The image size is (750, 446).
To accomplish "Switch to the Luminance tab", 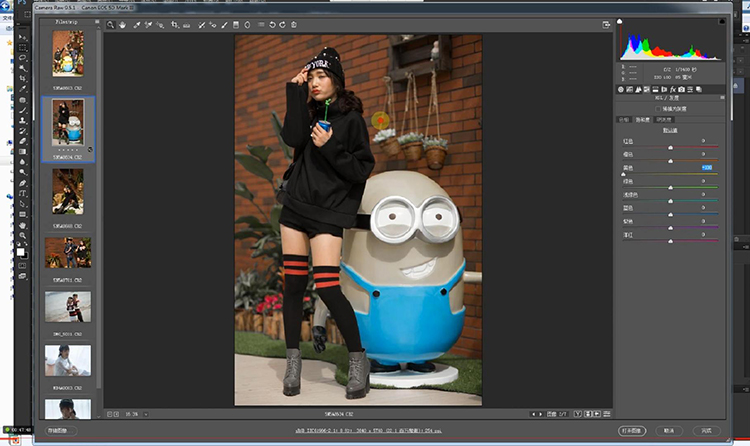I will 664,120.
